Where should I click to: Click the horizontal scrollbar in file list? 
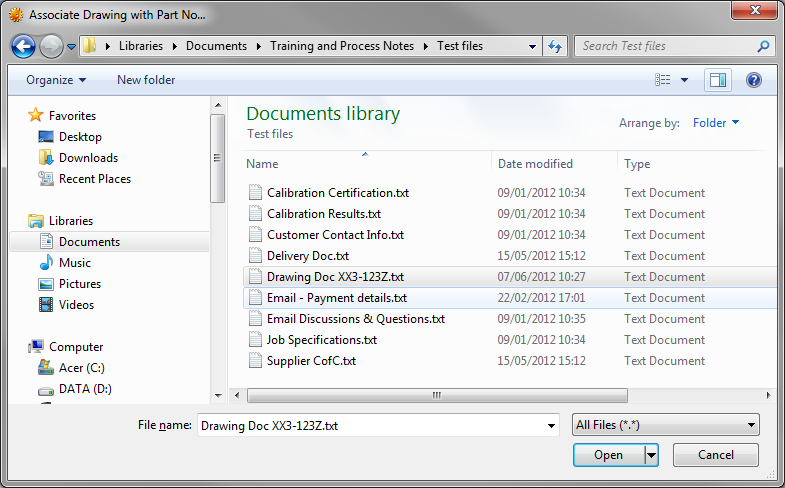[x=435, y=395]
